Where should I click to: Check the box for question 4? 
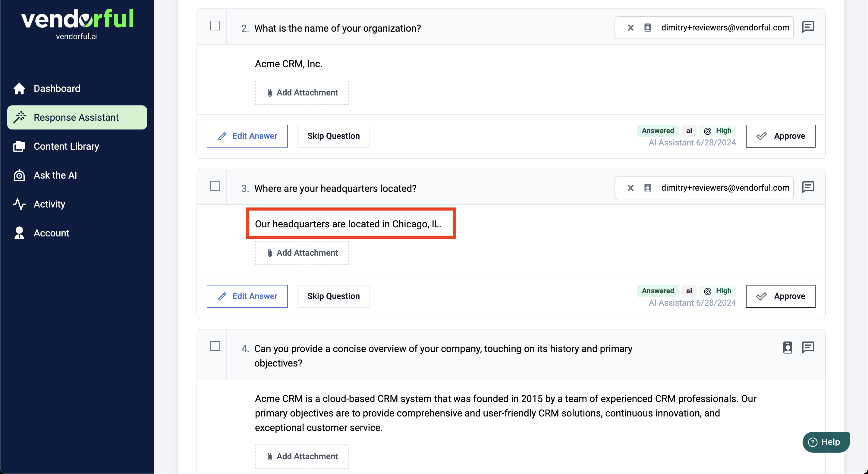[x=215, y=346]
